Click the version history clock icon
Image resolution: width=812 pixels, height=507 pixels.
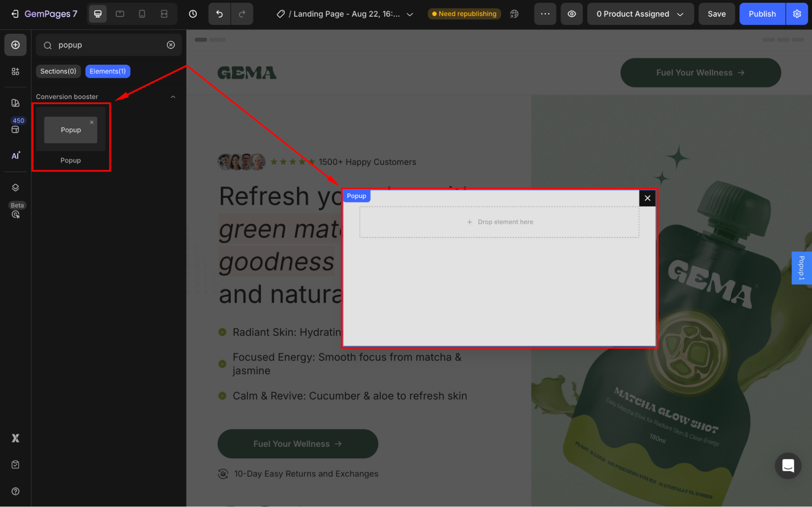[193, 14]
